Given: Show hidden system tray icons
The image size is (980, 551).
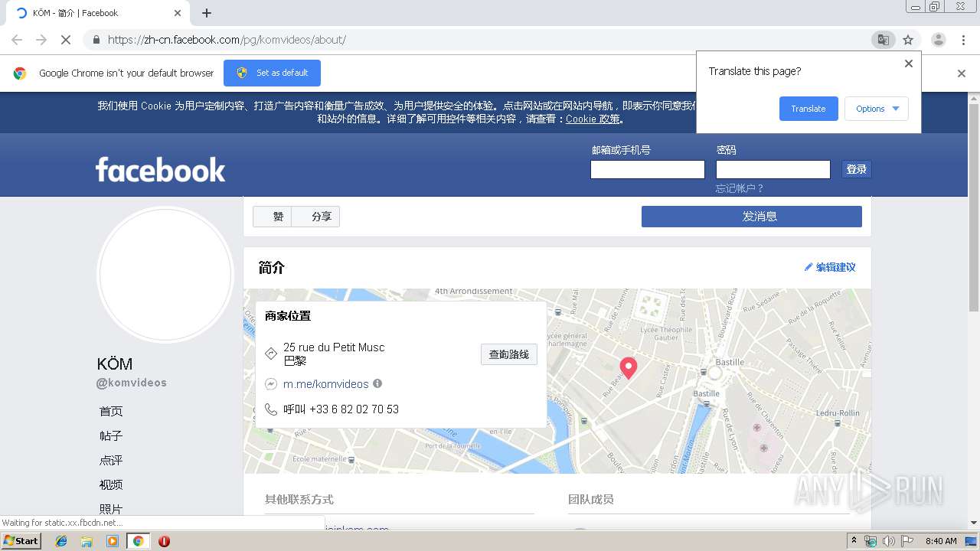Looking at the screenshot, I should [x=855, y=541].
